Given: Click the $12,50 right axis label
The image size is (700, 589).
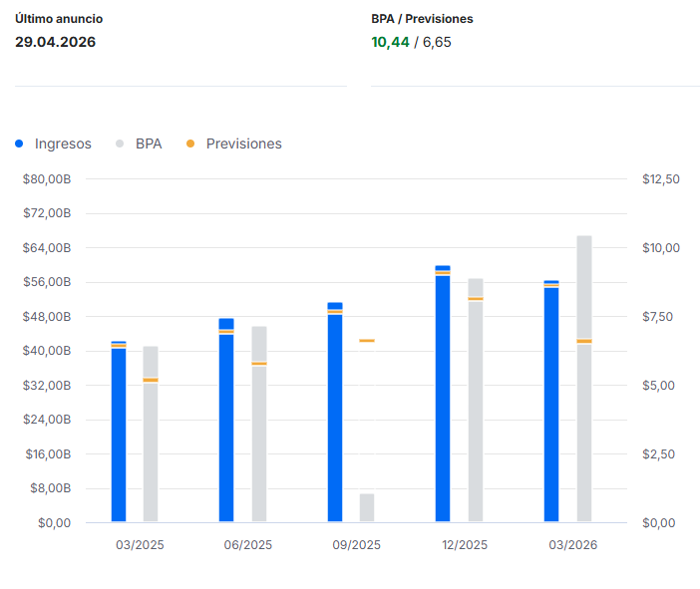Looking at the screenshot, I should [x=661, y=179].
